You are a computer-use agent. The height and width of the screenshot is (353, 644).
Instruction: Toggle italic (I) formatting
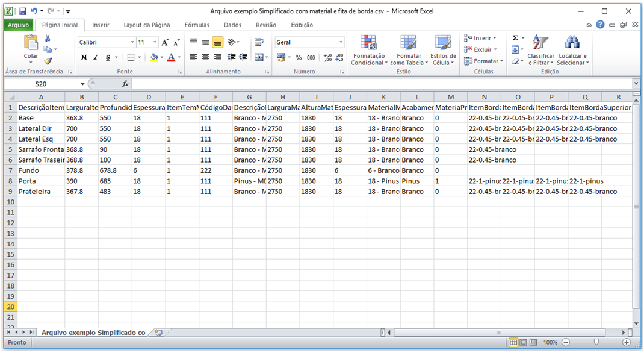point(96,58)
